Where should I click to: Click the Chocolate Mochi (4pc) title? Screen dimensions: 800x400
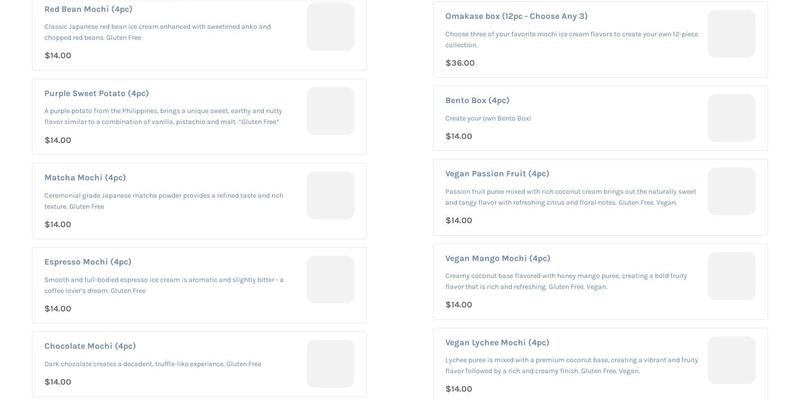tap(90, 346)
